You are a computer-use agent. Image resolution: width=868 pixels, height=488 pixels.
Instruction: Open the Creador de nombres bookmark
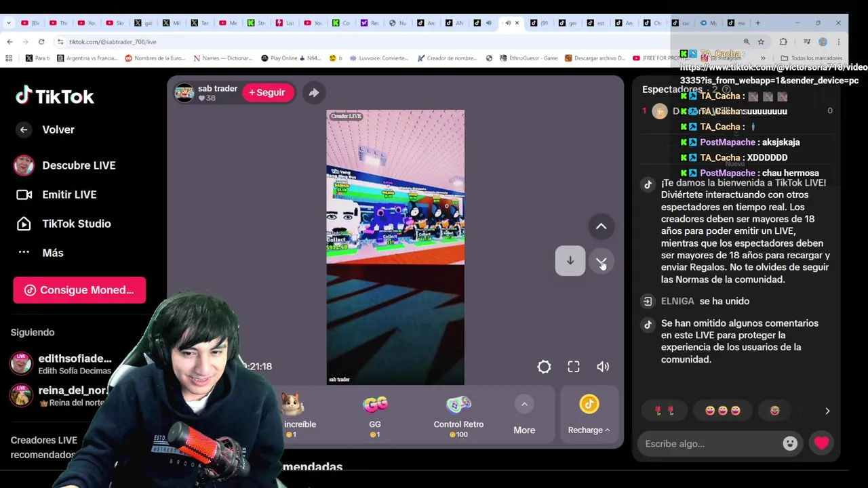pos(447,58)
